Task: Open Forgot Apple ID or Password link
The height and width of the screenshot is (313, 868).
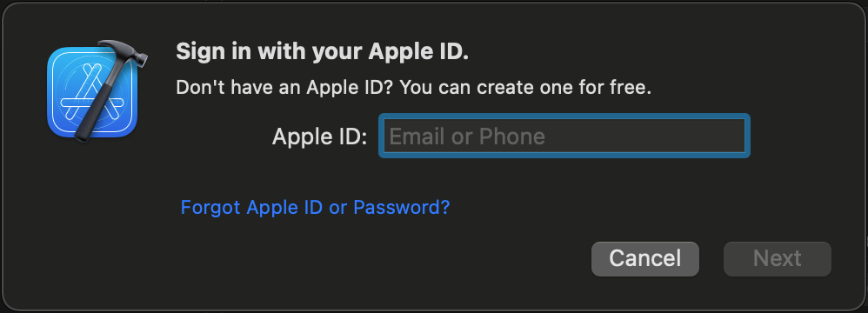Action: (x=315, y=208)
